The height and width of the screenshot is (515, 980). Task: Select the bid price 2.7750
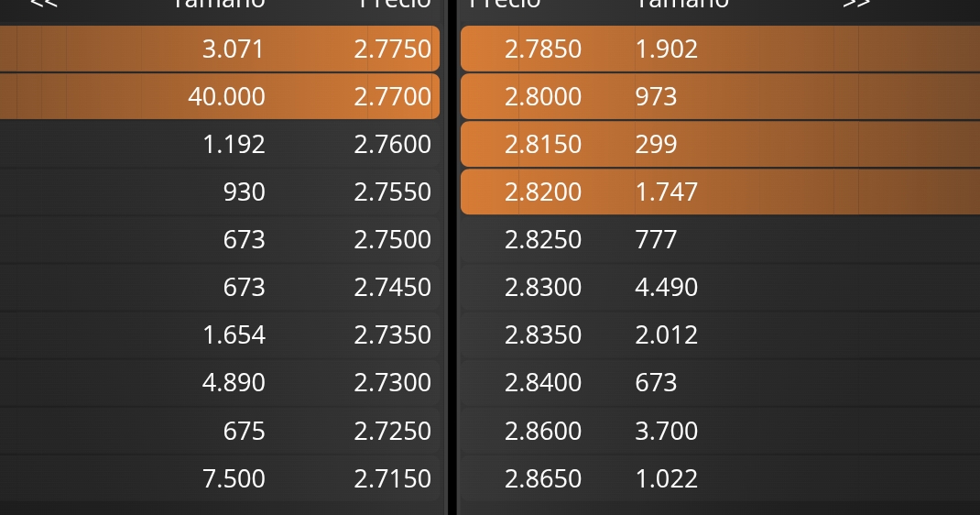pos(392,49)
